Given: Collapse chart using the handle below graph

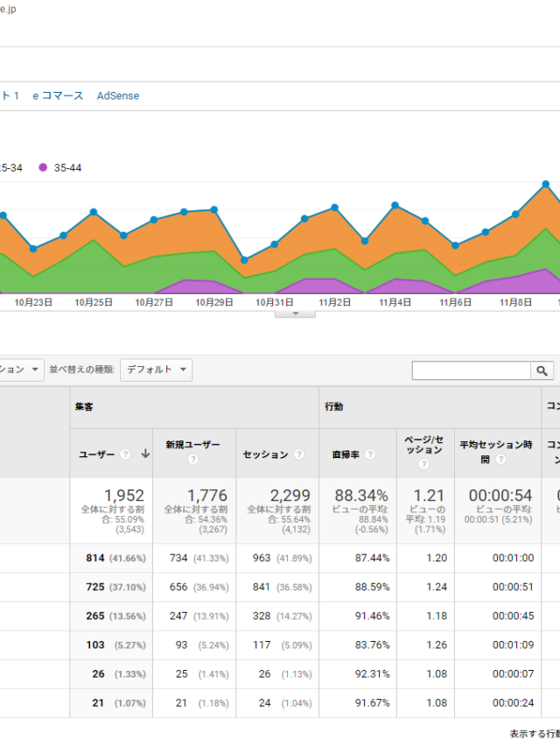Looking at the screenshot, I should pyautogui.click(x=295, y=314).
